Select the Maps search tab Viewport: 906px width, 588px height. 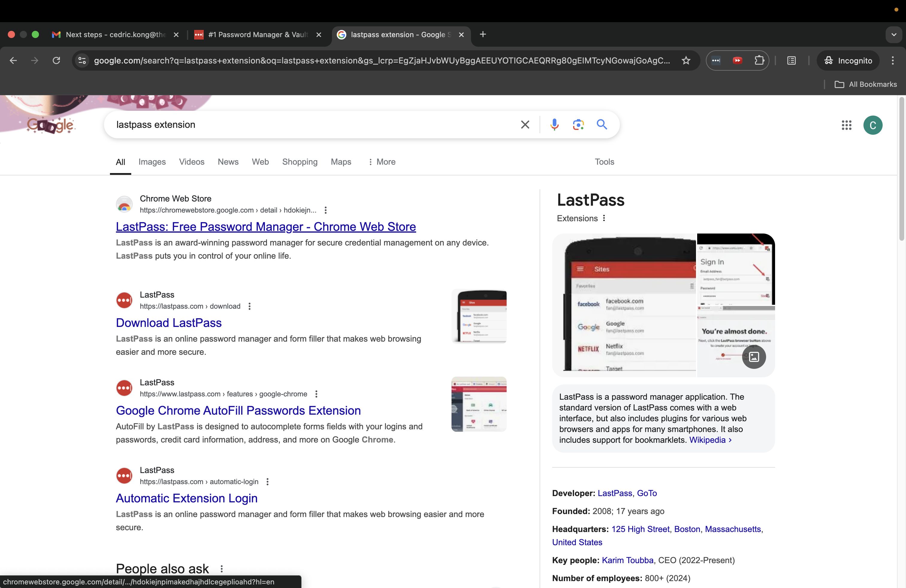tap(341, 162)
